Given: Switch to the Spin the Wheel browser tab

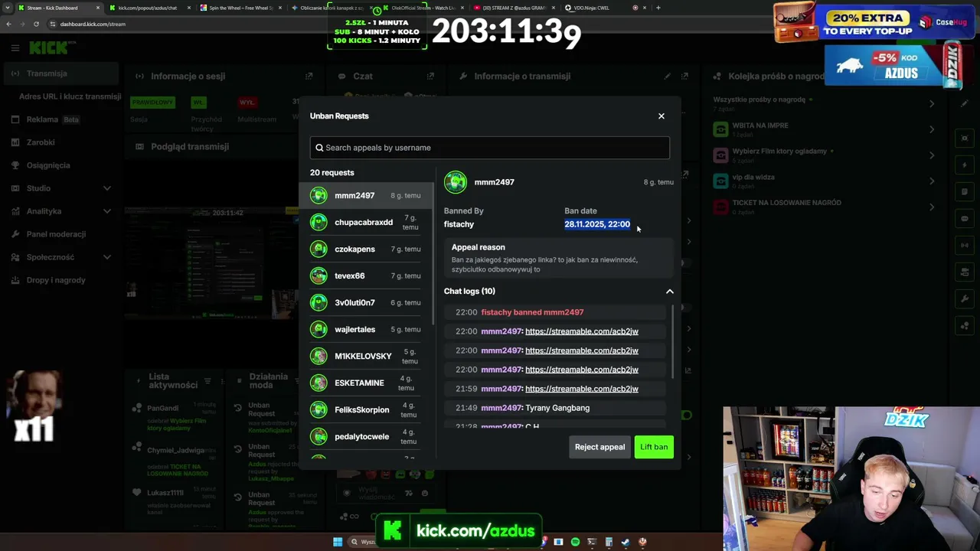Looking at the screenshot, I should [x=240, y=8].
